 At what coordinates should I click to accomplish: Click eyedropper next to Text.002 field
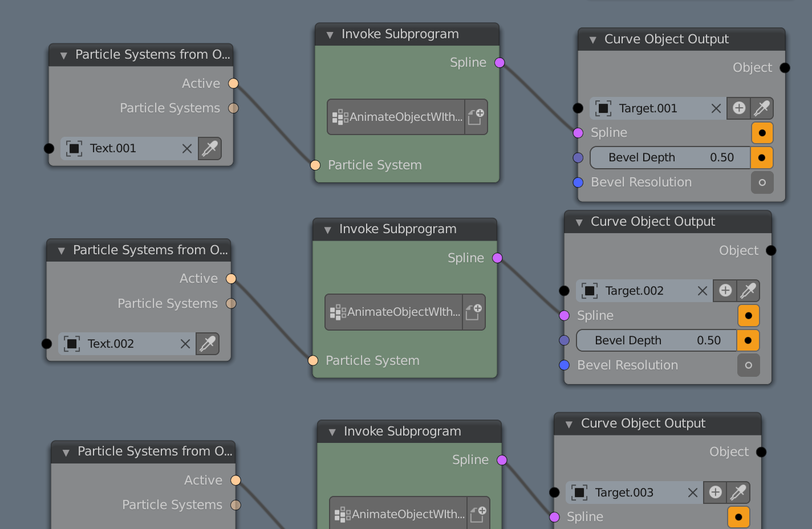[208, 344]
